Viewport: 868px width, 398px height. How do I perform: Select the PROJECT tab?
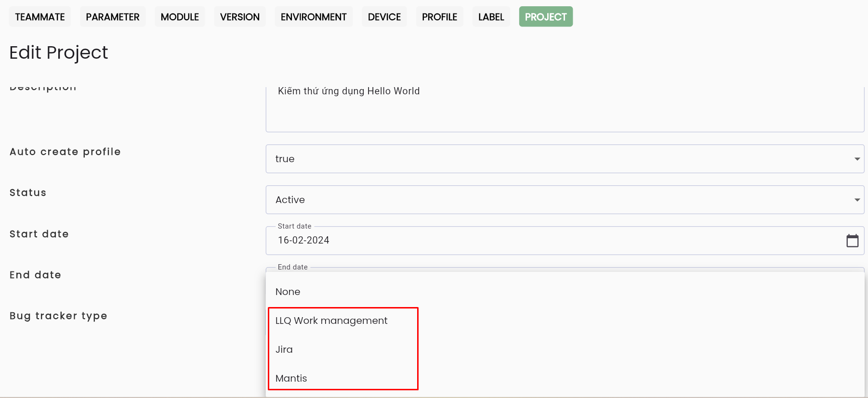point(546,17)
